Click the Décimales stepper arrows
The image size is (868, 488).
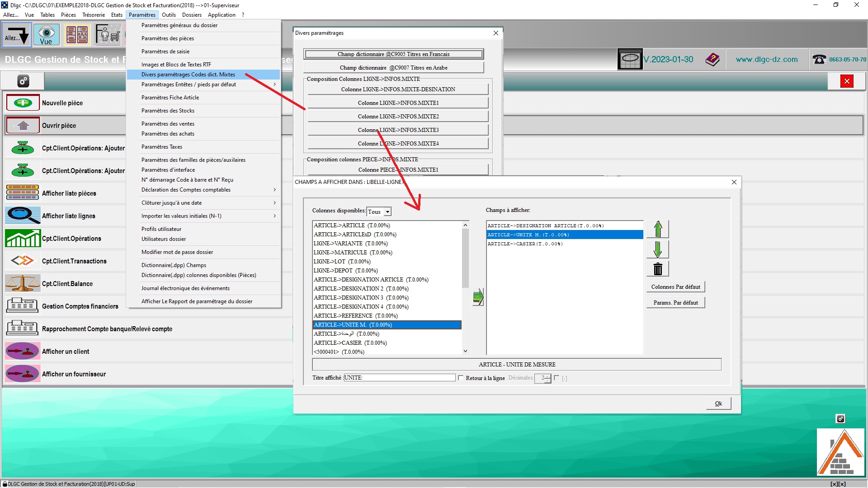tap(547, 378)
